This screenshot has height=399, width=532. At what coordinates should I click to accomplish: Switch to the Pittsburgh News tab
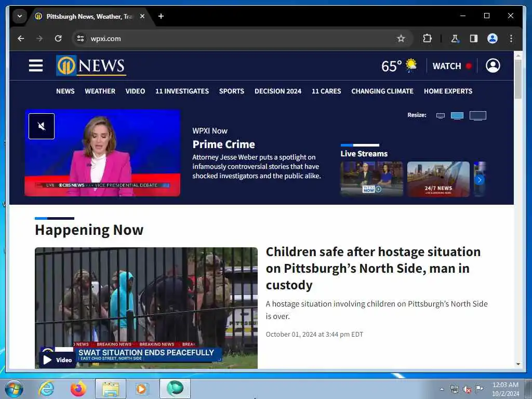[90, 16]
